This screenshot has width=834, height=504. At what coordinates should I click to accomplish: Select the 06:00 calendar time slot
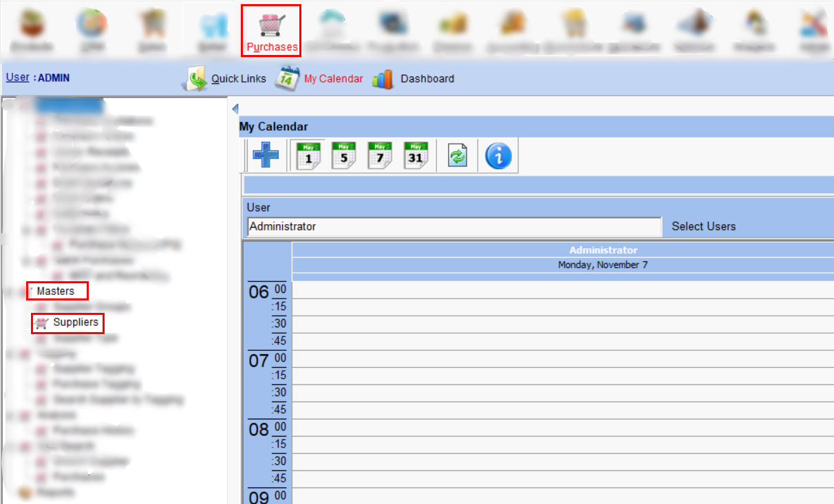(x=562, y=290)
